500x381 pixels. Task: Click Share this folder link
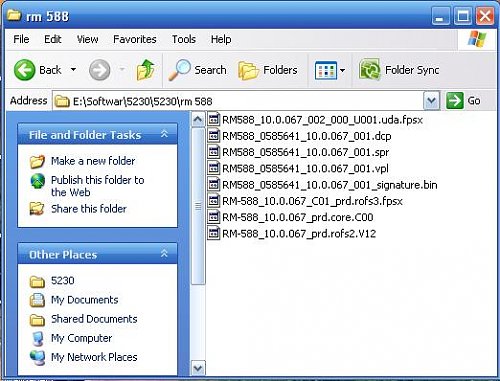[89, 209]
